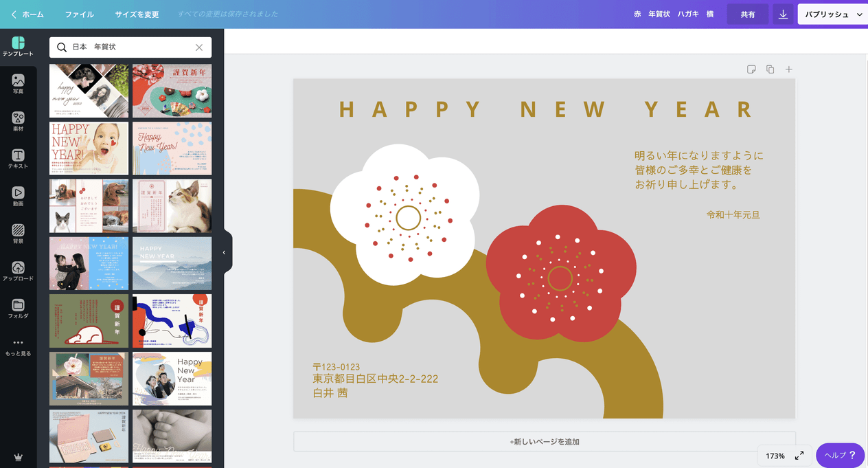Viewport: 868px width, 468px height.
Task: Collapse the template side panel
Action: click(225, 252)
